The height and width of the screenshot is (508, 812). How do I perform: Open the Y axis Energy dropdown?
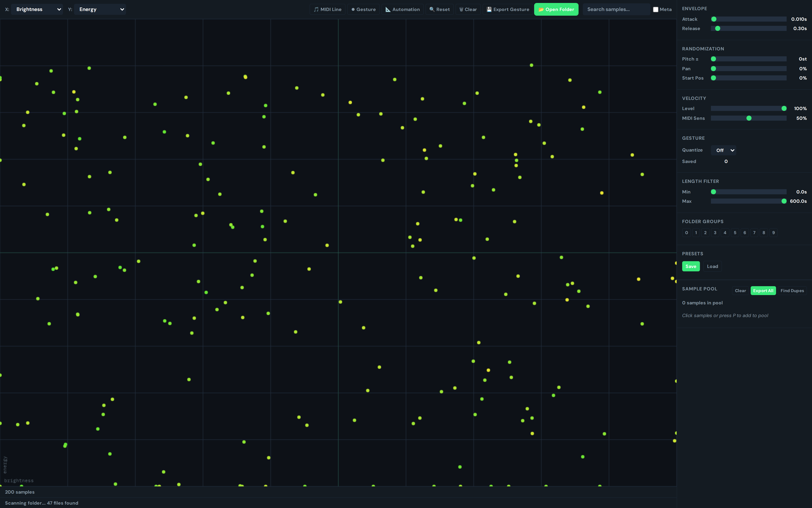[x=100, y=9]
